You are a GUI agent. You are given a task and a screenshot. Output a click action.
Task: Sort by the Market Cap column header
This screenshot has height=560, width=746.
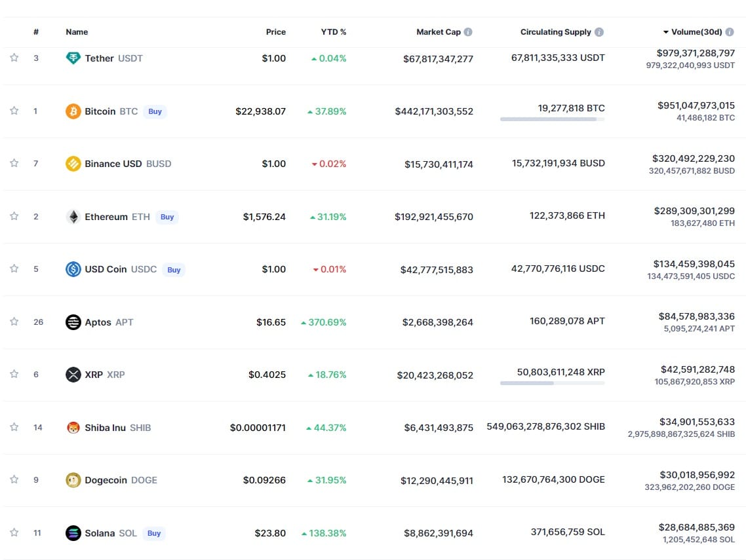tap(439, 32)
